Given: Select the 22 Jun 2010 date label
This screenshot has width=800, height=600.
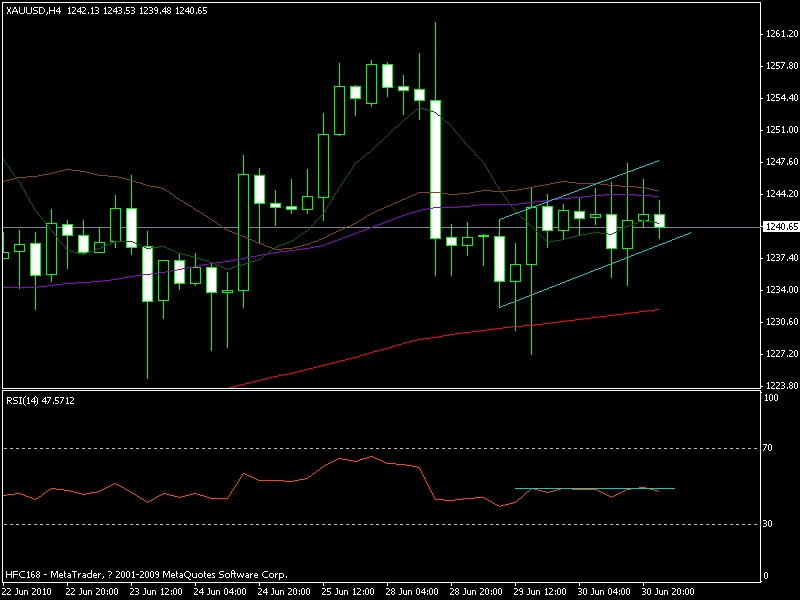Looking at the screenshot, I should coord(28,592).
